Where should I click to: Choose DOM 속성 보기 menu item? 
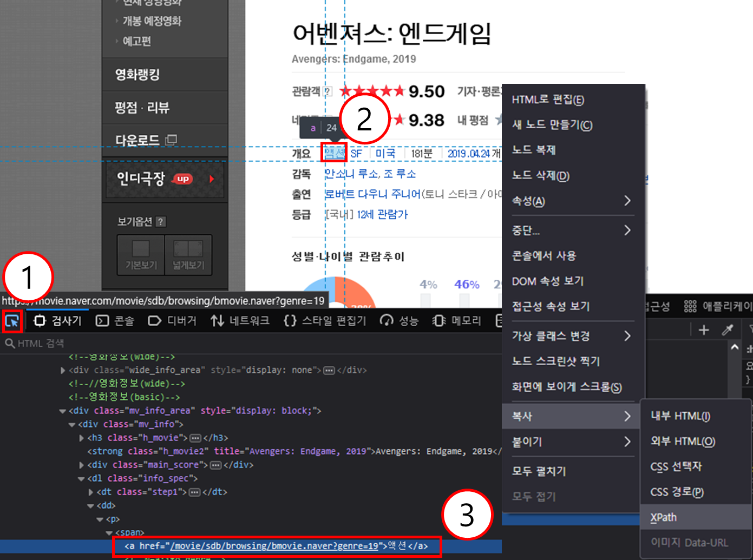click(x=574, y=281)
